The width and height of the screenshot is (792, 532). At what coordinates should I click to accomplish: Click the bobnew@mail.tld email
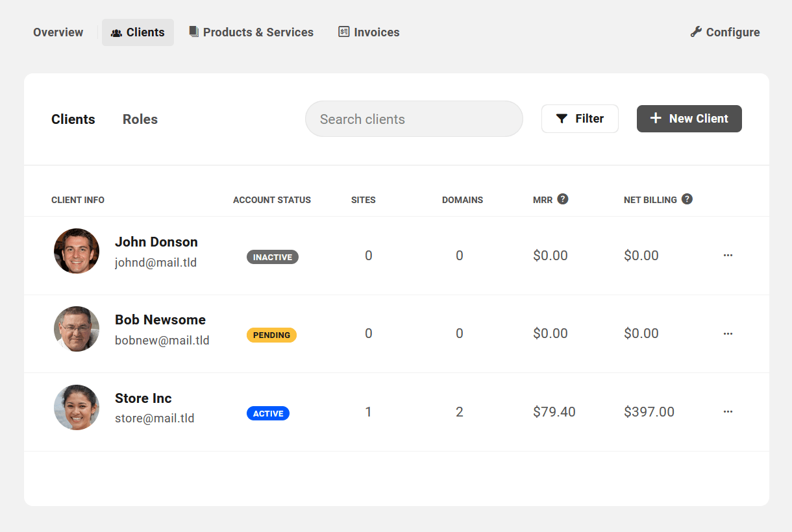coord(162,341)
